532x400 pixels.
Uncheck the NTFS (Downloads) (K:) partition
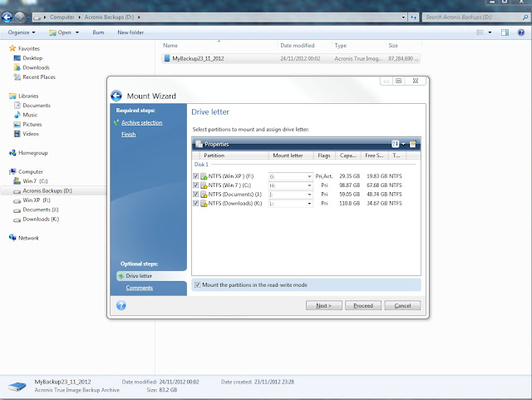(196, 203)
